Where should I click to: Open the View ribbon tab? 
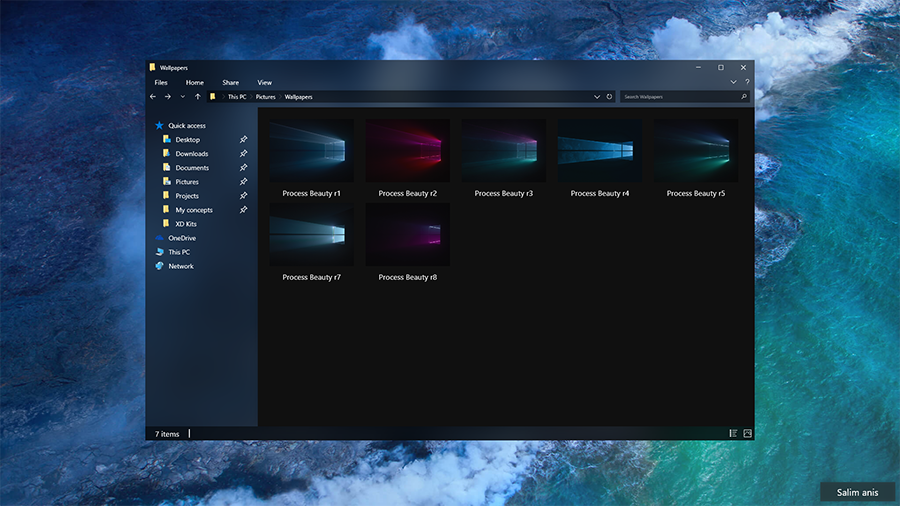coord(264,83)
